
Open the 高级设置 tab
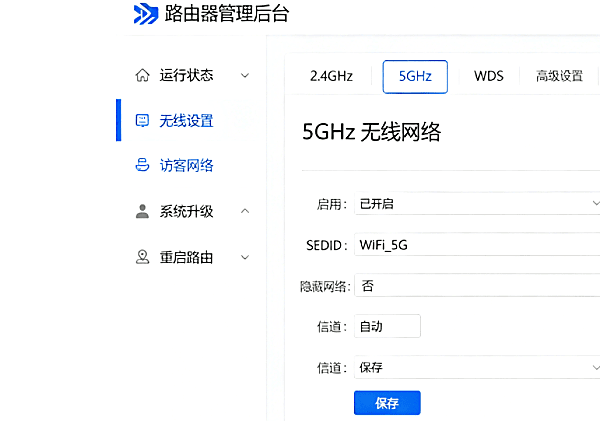[559, 76]
